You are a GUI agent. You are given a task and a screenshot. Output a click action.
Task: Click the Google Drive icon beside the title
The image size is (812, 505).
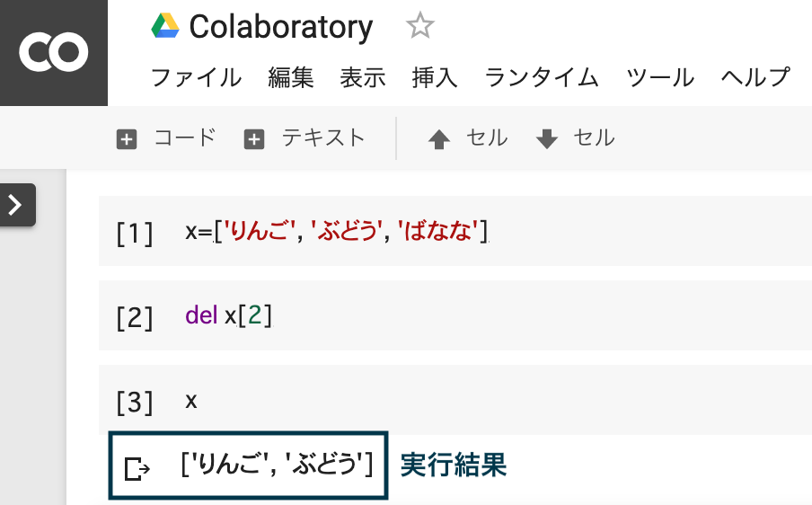[x=165, y=26]
